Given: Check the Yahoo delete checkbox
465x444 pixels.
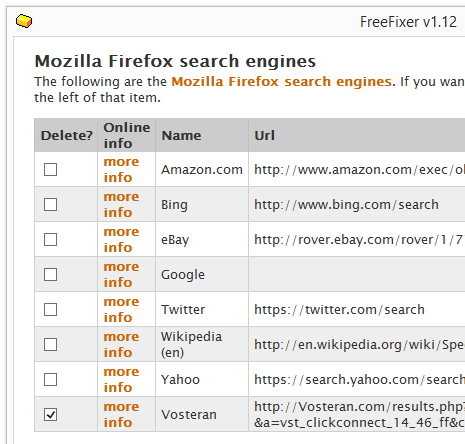Looking at the screenshot, I should 50,379.
